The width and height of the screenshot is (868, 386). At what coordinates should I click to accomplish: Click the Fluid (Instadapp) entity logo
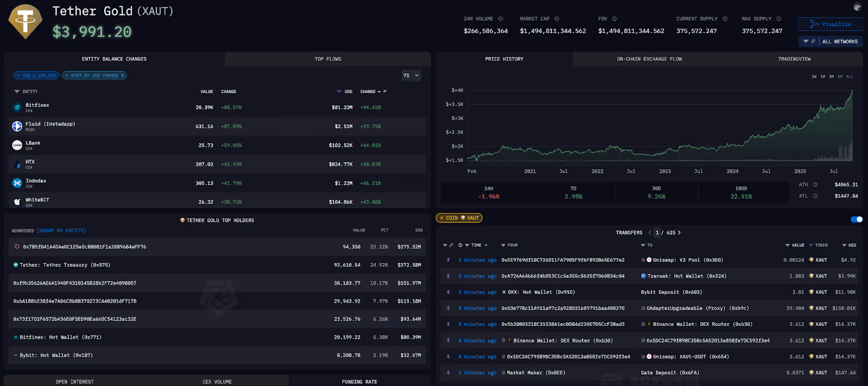point(17,126)
